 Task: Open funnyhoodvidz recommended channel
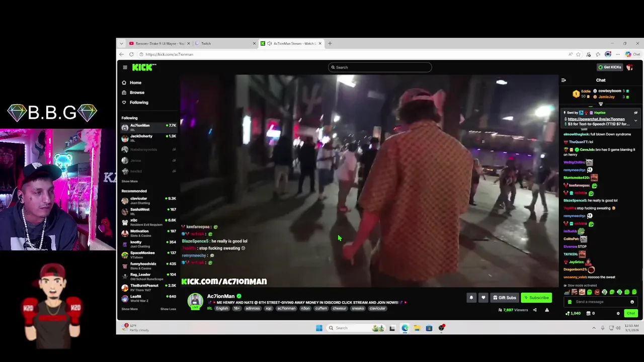pyautogui.click(x=148, y=265)
